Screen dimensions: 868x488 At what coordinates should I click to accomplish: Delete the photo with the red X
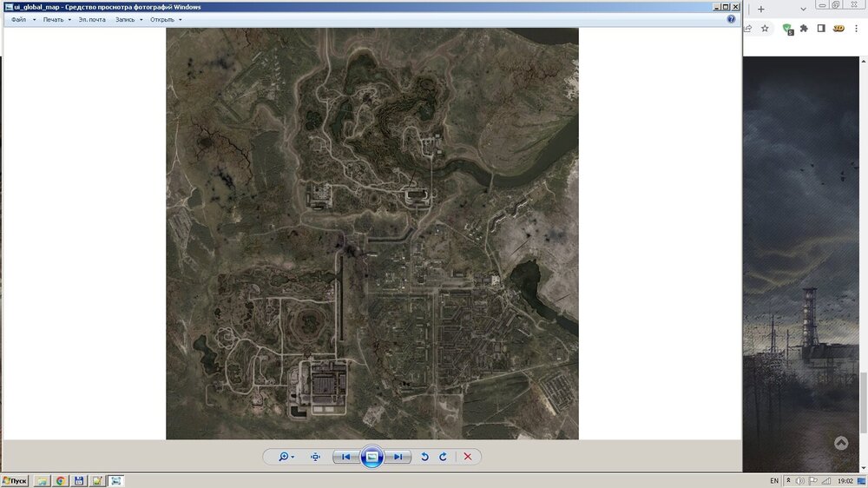tap(468, 457)
